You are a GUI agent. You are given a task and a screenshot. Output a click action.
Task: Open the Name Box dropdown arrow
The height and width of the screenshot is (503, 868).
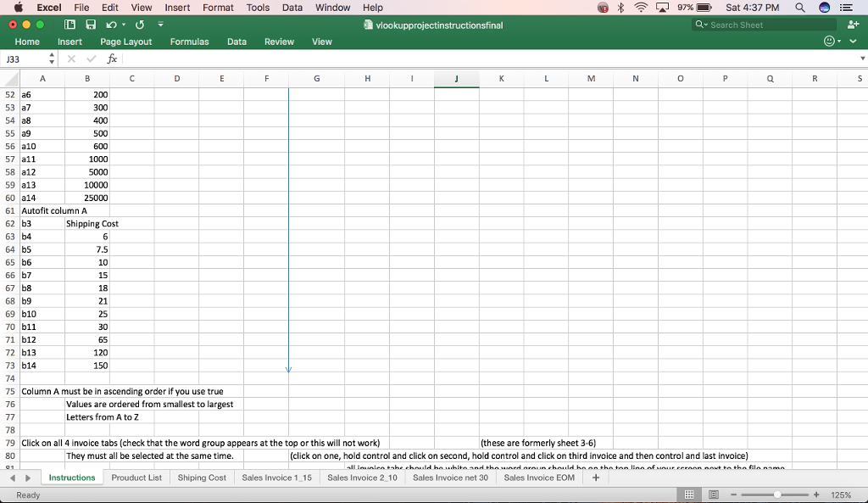51,60
